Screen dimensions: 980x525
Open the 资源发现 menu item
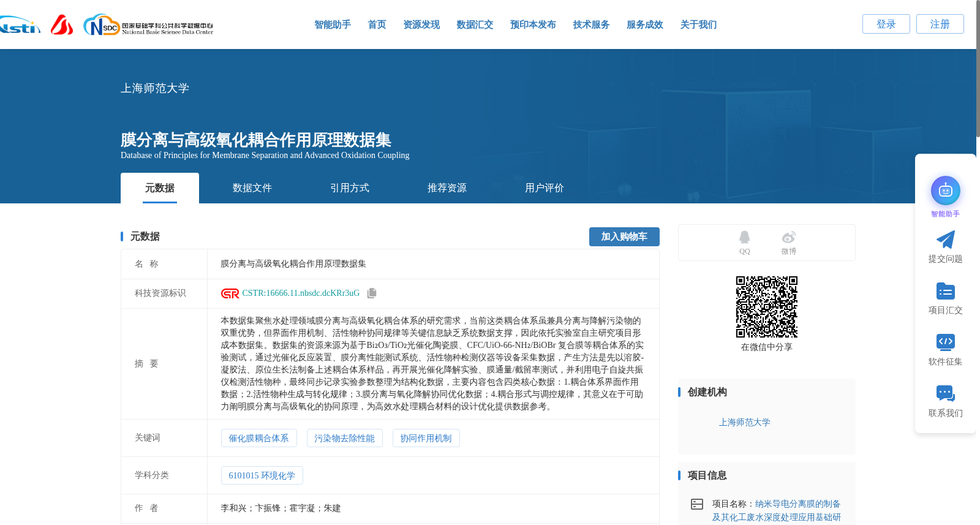coord(421,25)
